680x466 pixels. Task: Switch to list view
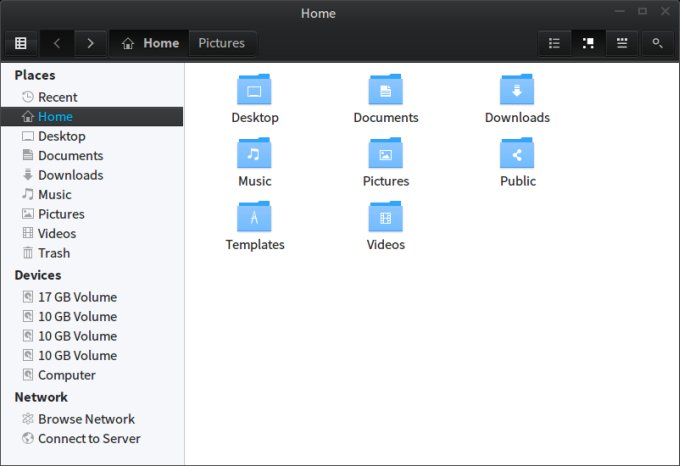(554, 43)
